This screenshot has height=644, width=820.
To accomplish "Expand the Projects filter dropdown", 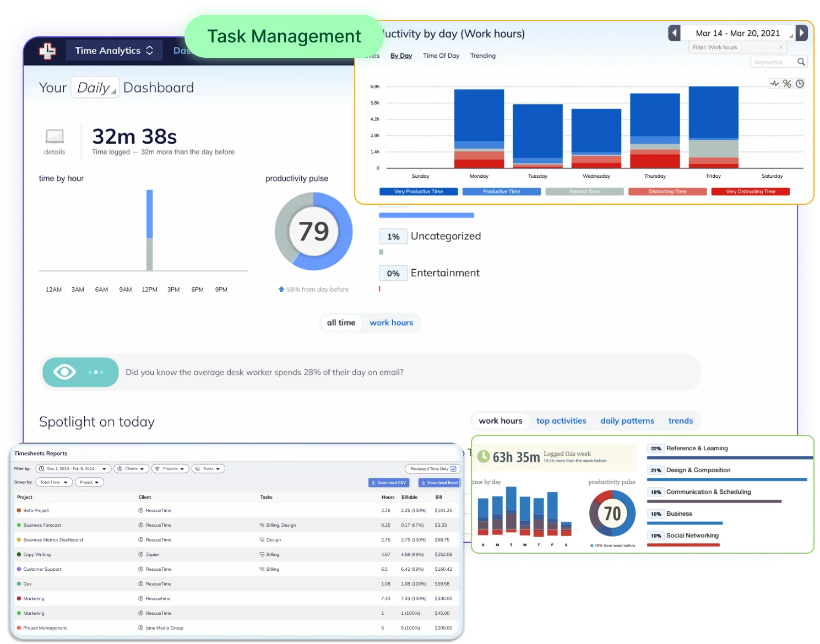I will point(170,469).
